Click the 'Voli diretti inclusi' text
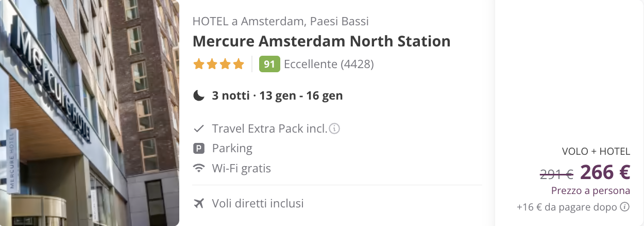Screen dimensions: 644x226 (258, 203)
